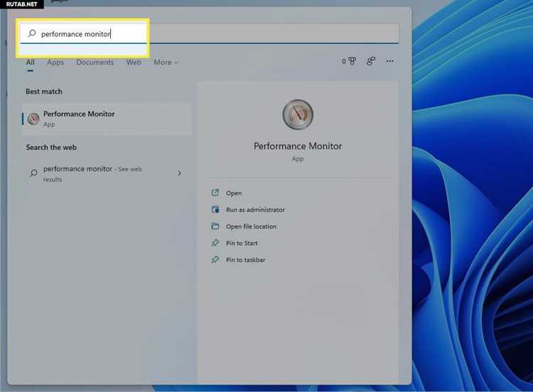Choose Pin to taskbar
This screenshot has width=533, height=392.
click(245, 259)
